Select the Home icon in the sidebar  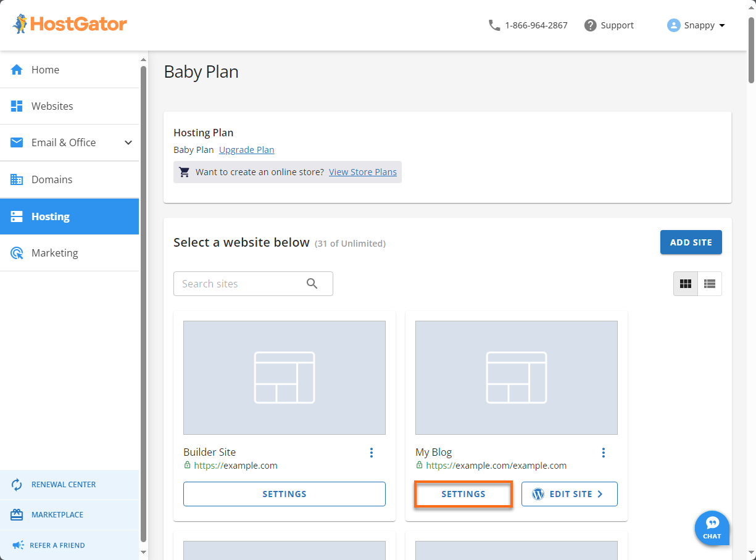point(17,69)
